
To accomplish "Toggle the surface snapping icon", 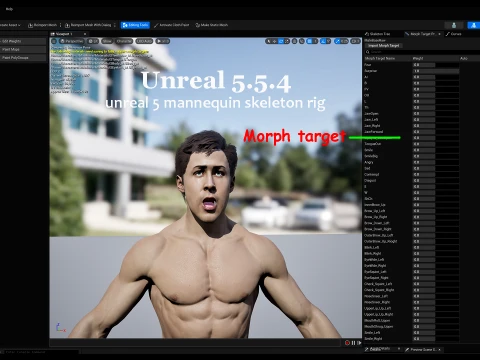I will (302, 41).
